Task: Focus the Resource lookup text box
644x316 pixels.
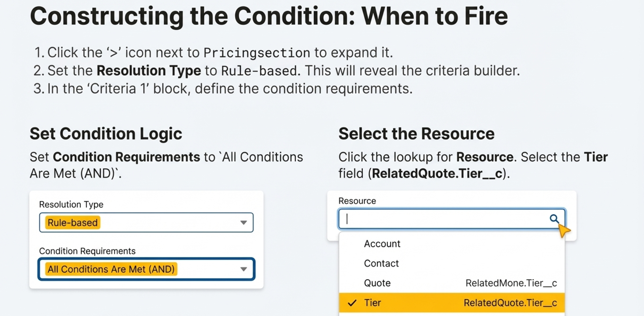Action: click(x=444, y=219)
